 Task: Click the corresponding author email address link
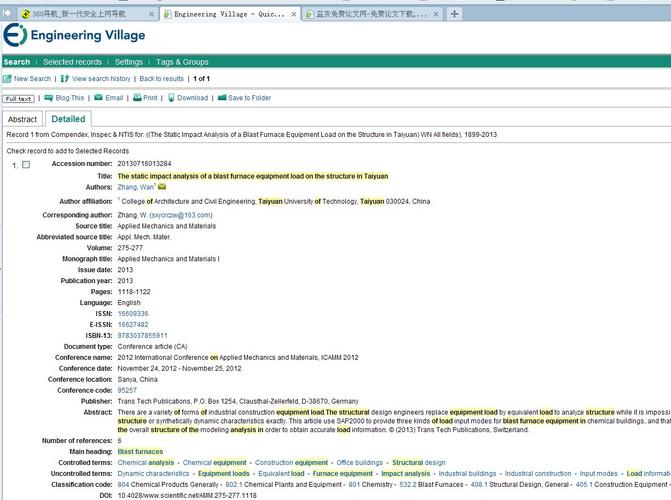[x=181, y=215]
